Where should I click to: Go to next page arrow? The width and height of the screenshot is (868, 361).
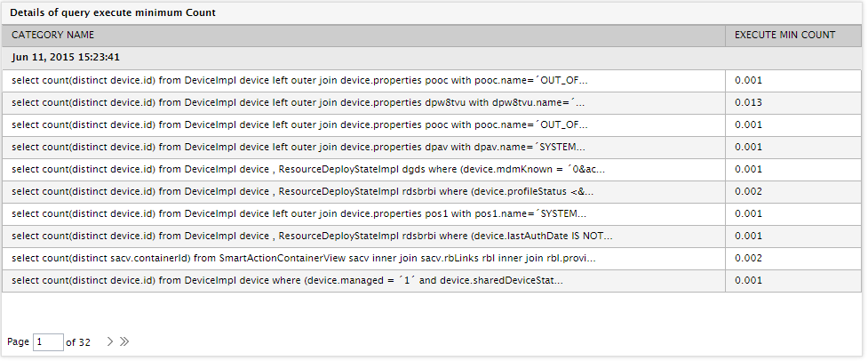pos(109,341)
